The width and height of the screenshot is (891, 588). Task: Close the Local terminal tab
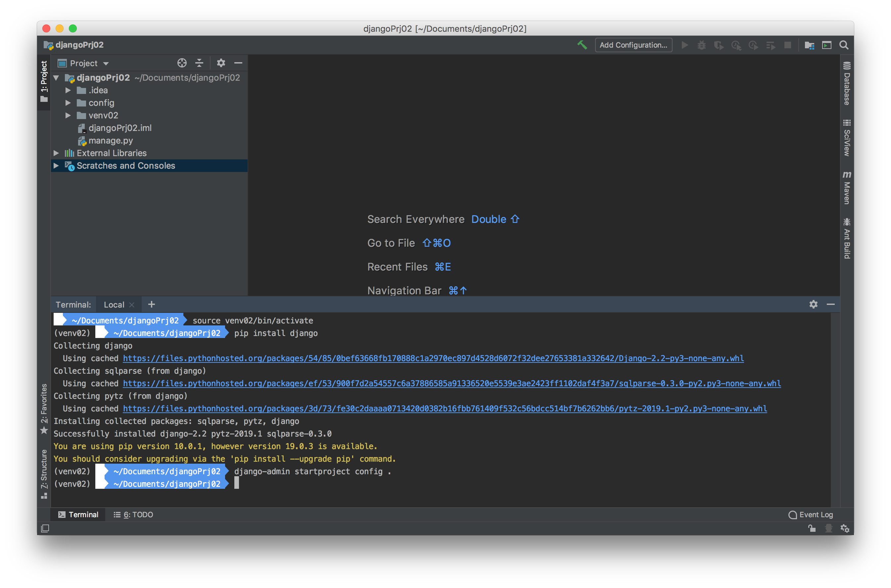click(132, 305)
